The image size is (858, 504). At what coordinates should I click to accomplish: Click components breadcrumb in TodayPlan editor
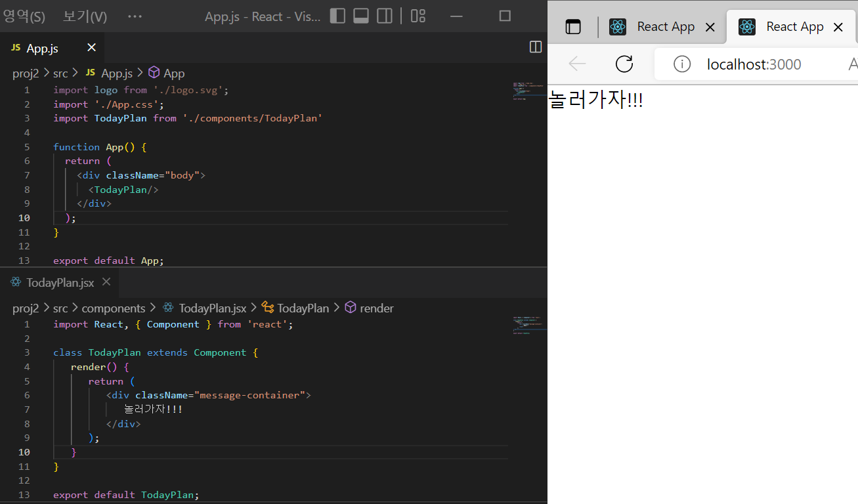pos(114,308)
